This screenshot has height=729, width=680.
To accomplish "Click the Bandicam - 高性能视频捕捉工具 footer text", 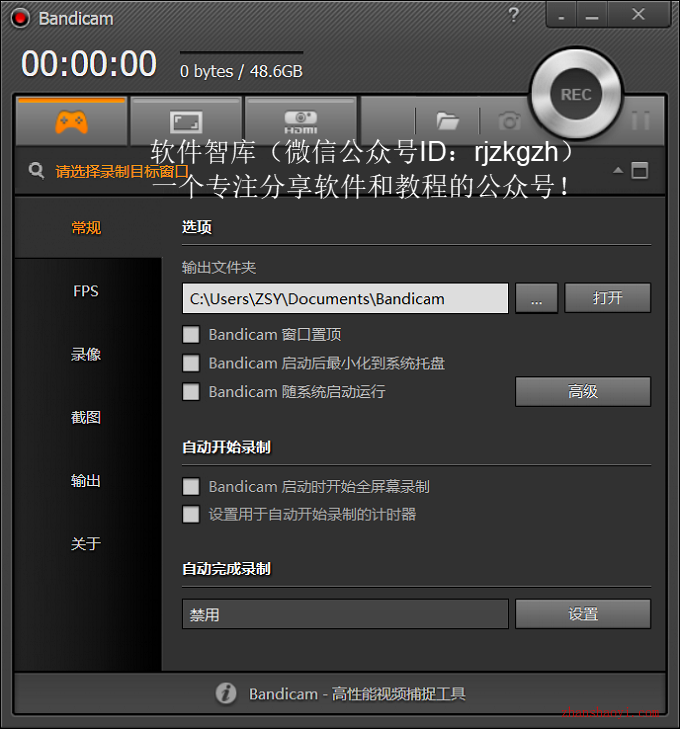I will point(357,694).
